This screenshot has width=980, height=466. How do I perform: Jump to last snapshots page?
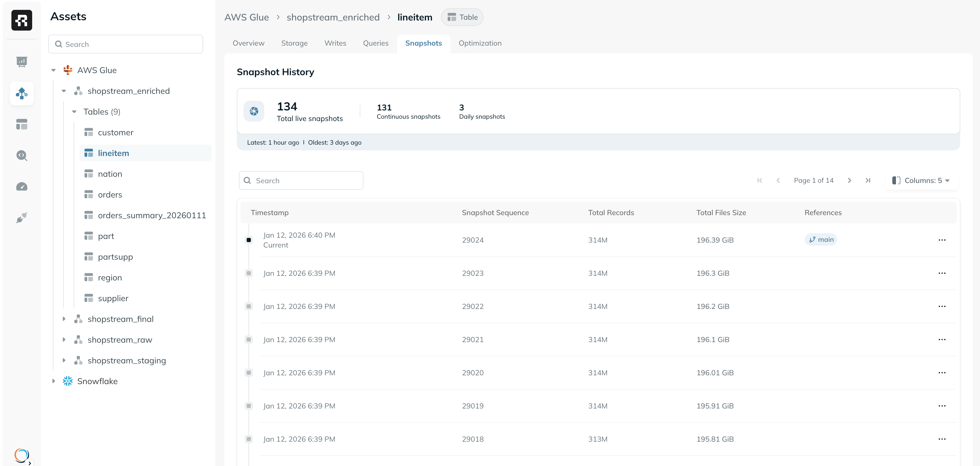(868, 181)
